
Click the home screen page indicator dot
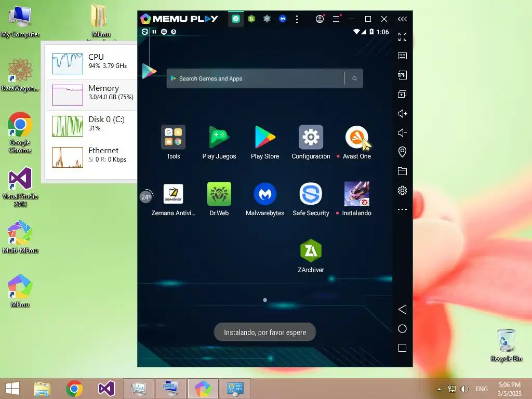pyautogui.click(x=265, y=300)
